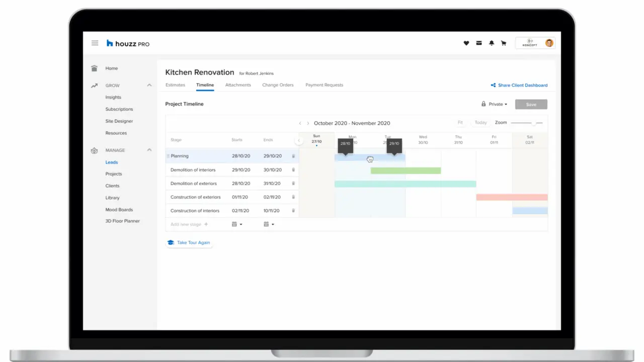Delete the Construction of exteriors stage
644x362 pixels.
pos(293,197)
